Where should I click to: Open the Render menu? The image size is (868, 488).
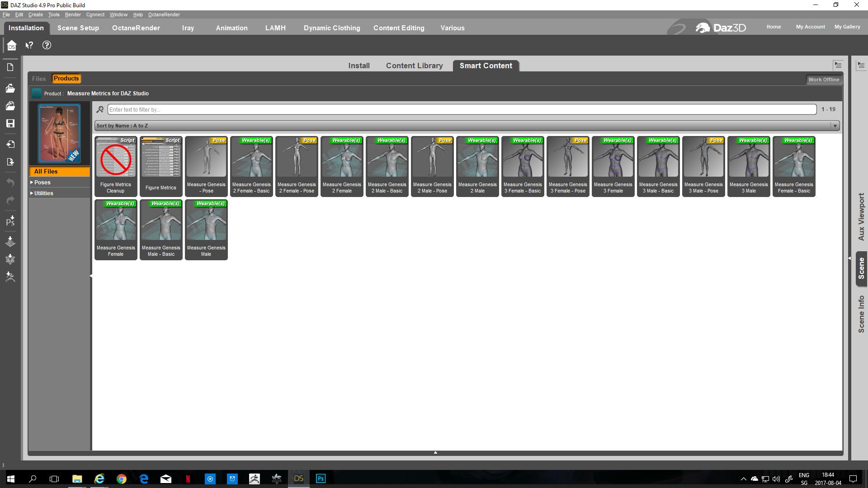[72, 14]
